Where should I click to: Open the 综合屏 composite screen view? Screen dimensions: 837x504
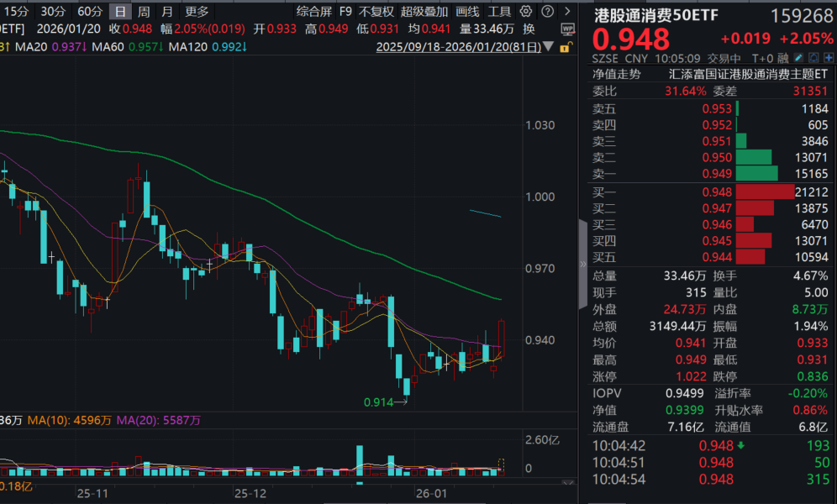(x=314, y=12)
